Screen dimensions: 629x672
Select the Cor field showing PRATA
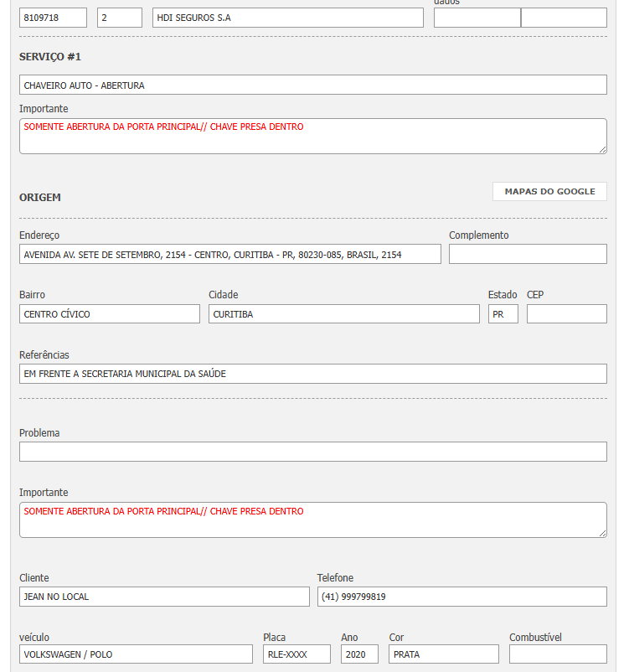443,654
